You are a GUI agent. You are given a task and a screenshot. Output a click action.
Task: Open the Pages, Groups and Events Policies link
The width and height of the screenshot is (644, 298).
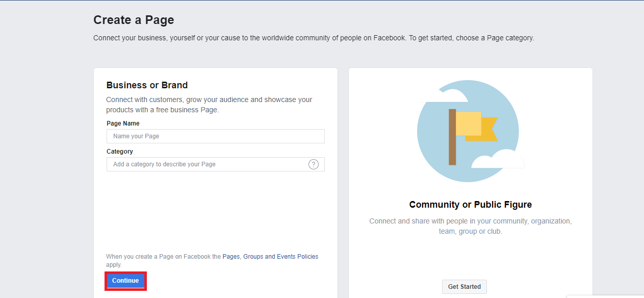click(x=270, y=257)
